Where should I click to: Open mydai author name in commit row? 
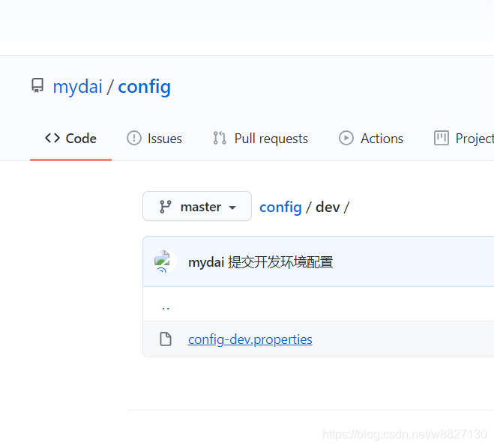click(206, 262)
